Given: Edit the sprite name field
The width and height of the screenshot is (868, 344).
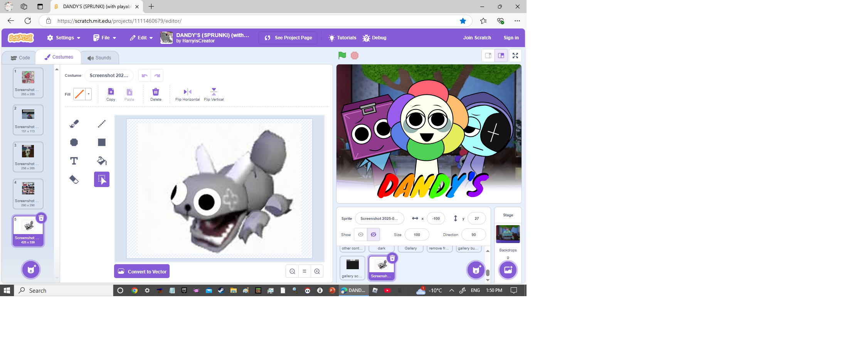Looking at the screenshot, I should 379,219.
